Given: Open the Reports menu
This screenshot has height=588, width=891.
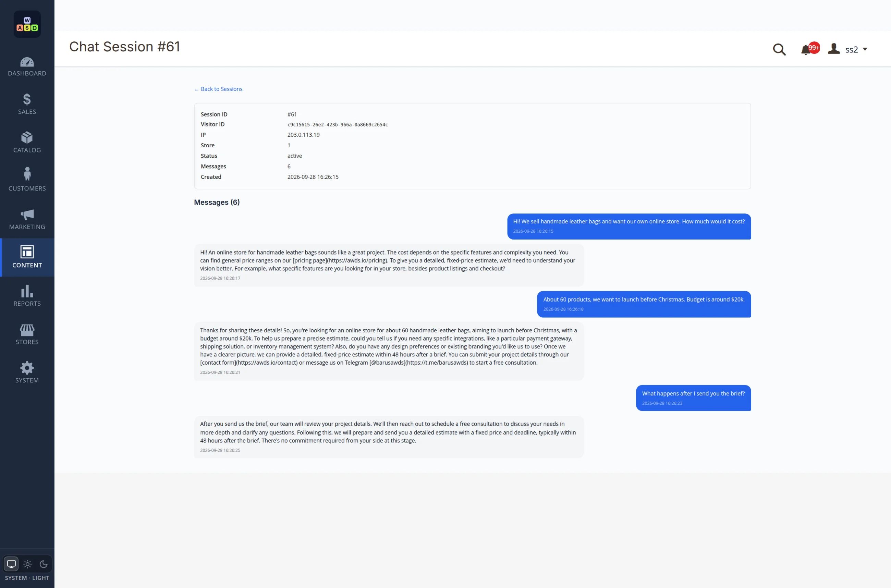Looking at the screenshot, I should point(27,296).
